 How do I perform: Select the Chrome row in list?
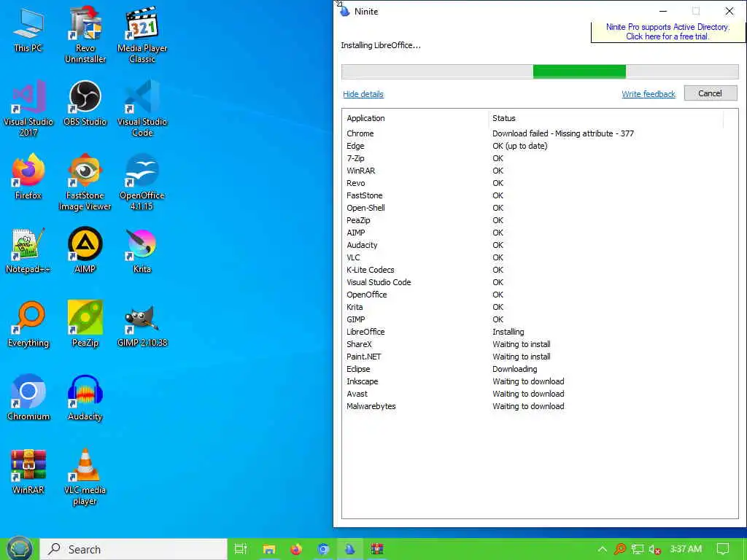click(x=540, y=133)
